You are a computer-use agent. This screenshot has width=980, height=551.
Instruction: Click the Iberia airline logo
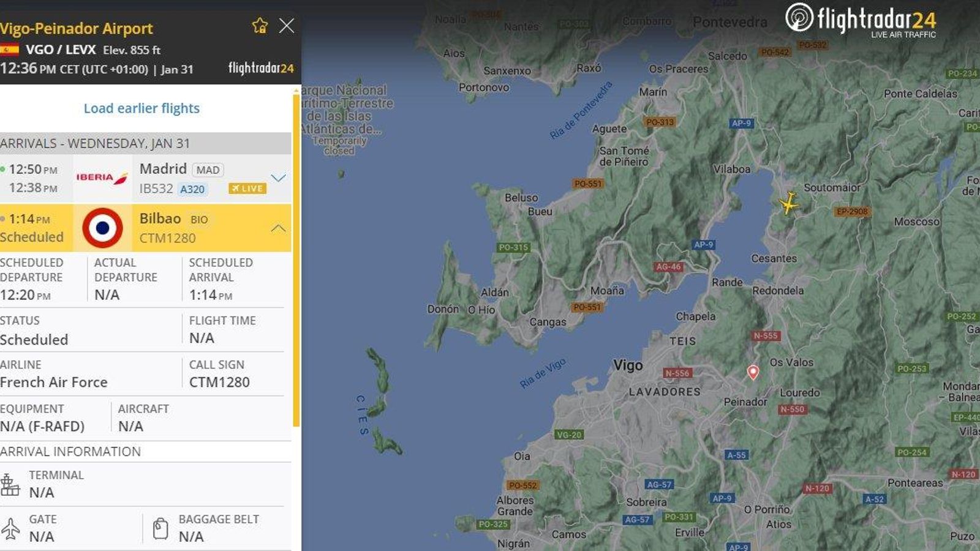point(101,177)
